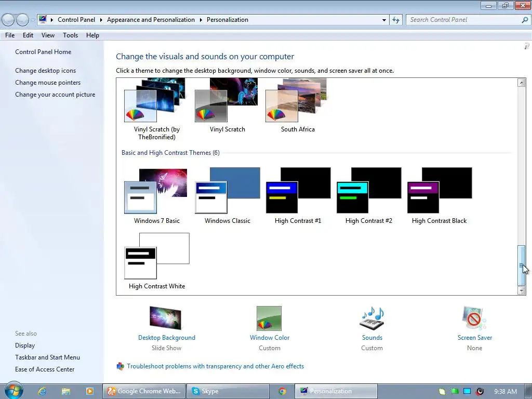Switch to Skype in the taskbar
Screen dimensions: 532x399
pos(228,391)
